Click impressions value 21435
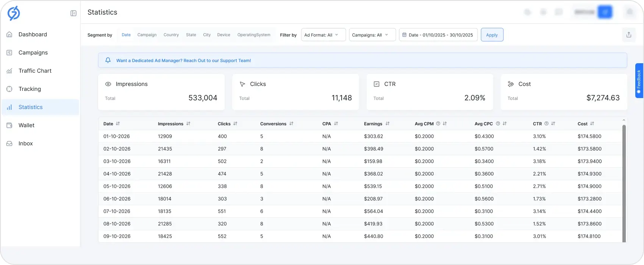The width and height of the screenshot is (644, 265). point(165,149)
